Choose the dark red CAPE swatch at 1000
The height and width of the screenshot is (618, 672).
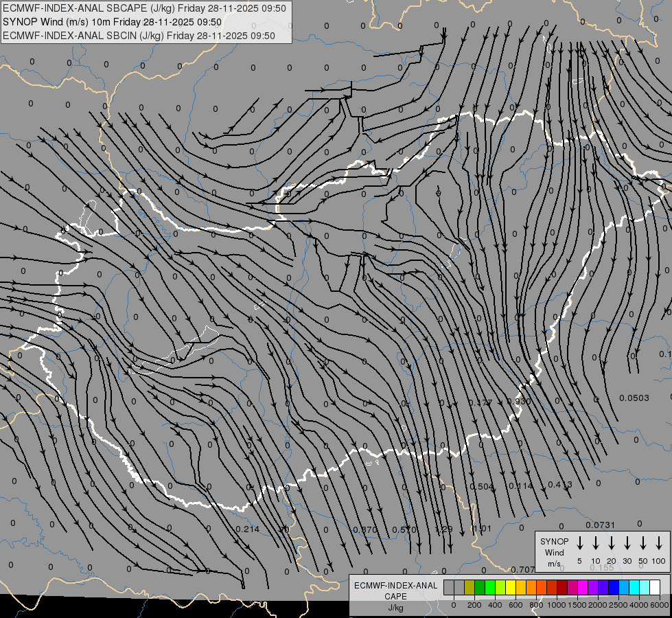point(563,588)
